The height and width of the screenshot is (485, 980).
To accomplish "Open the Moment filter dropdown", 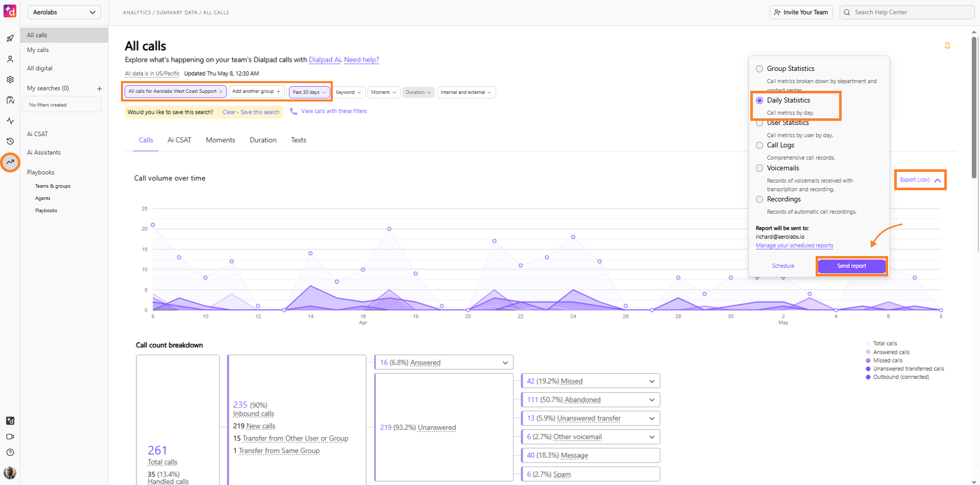I will [383, 92].
